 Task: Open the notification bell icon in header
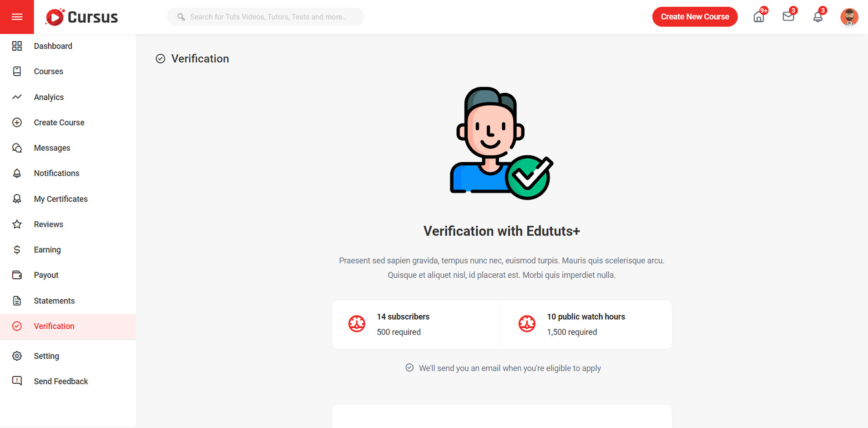click(x=818, y=17)
